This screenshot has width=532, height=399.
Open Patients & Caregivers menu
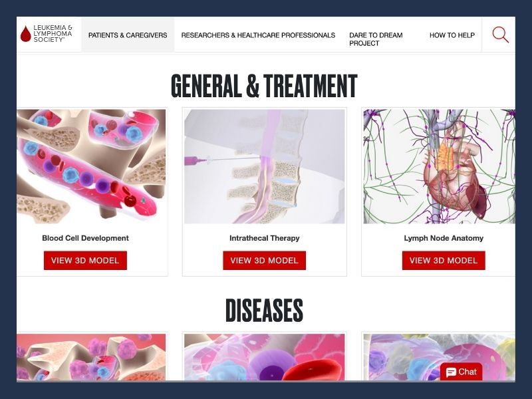click(x=128, y=35)
